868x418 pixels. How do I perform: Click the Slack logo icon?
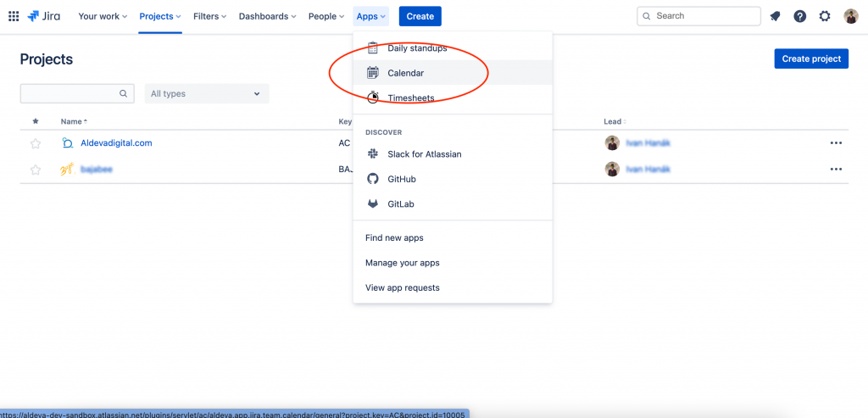tap(373, 154)
